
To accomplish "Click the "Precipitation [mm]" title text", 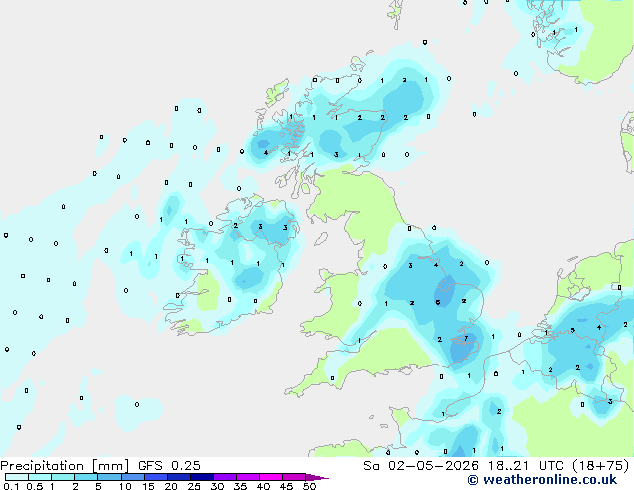I will pos(65,466).
